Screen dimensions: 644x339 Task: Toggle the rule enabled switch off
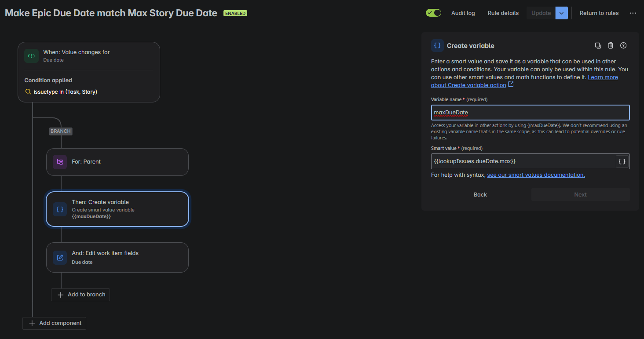pos(433,13)
